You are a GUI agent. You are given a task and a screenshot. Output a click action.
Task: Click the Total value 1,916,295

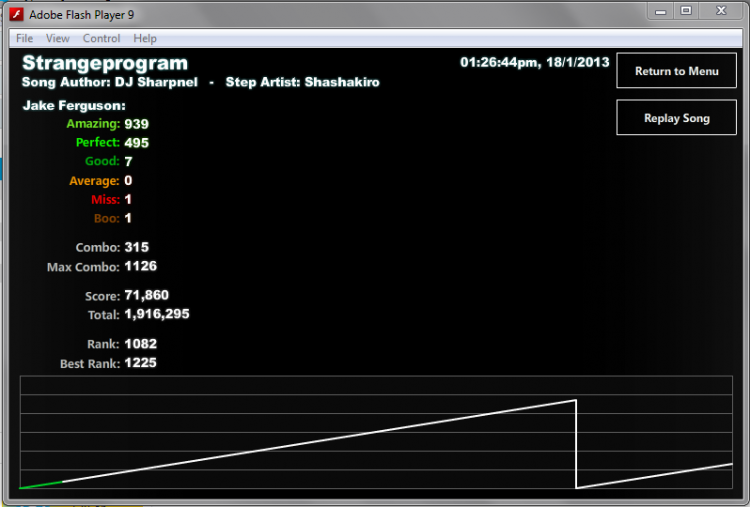(157, 314)
